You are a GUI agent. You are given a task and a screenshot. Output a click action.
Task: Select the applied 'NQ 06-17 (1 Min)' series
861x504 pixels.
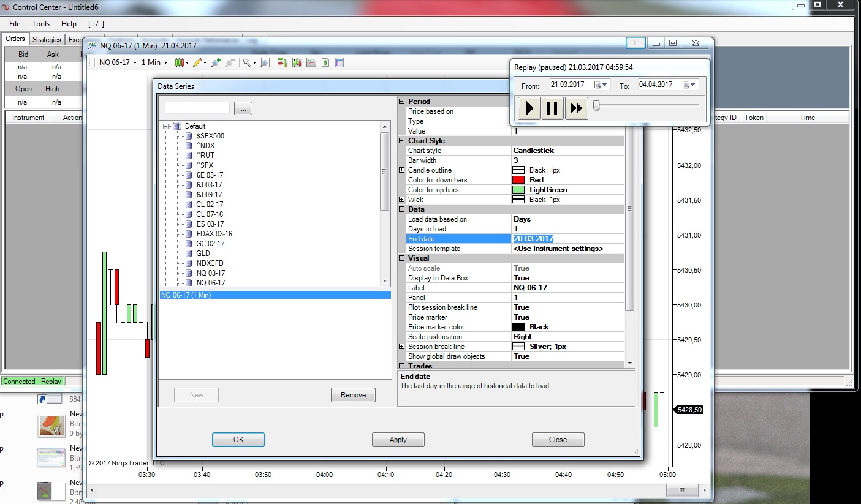275,295
